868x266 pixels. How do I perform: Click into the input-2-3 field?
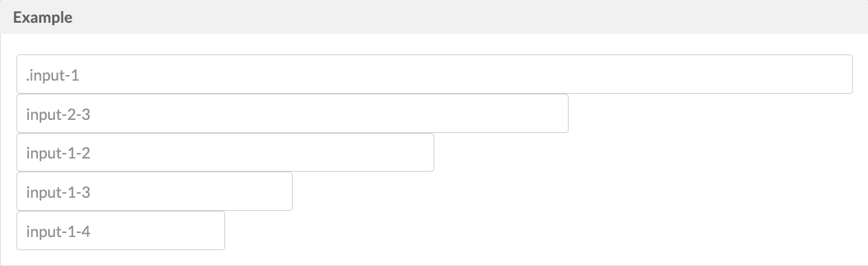(x=293, y=114)
